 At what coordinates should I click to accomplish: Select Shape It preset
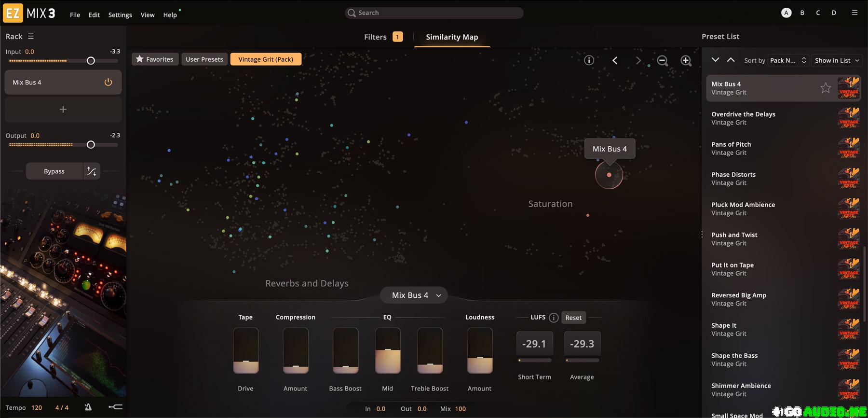pyautogui.click(x=784, y=329)
